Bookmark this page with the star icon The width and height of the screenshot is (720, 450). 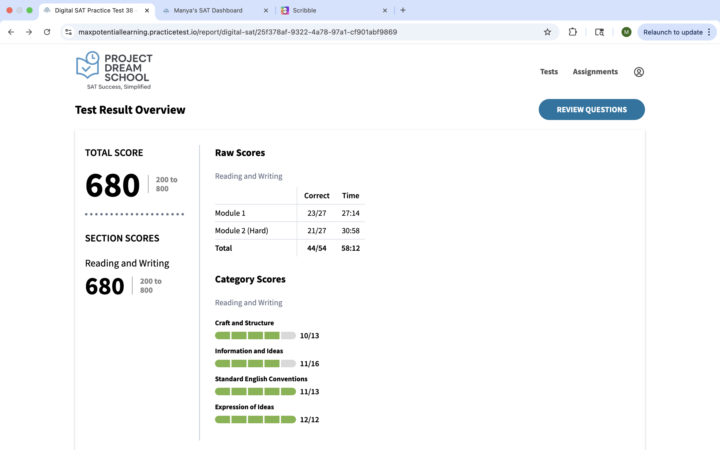click(x=547, y=32)
